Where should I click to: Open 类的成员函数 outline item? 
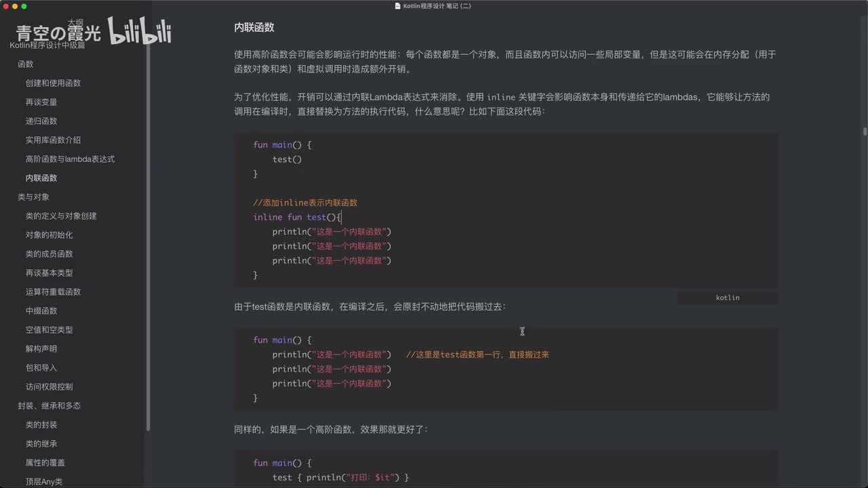[x=49, y=254]
